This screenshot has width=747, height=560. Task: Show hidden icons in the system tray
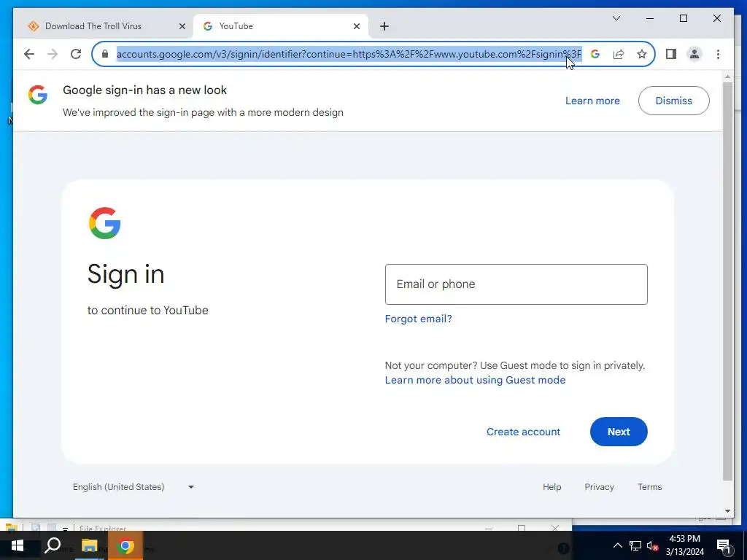[617, 545]
